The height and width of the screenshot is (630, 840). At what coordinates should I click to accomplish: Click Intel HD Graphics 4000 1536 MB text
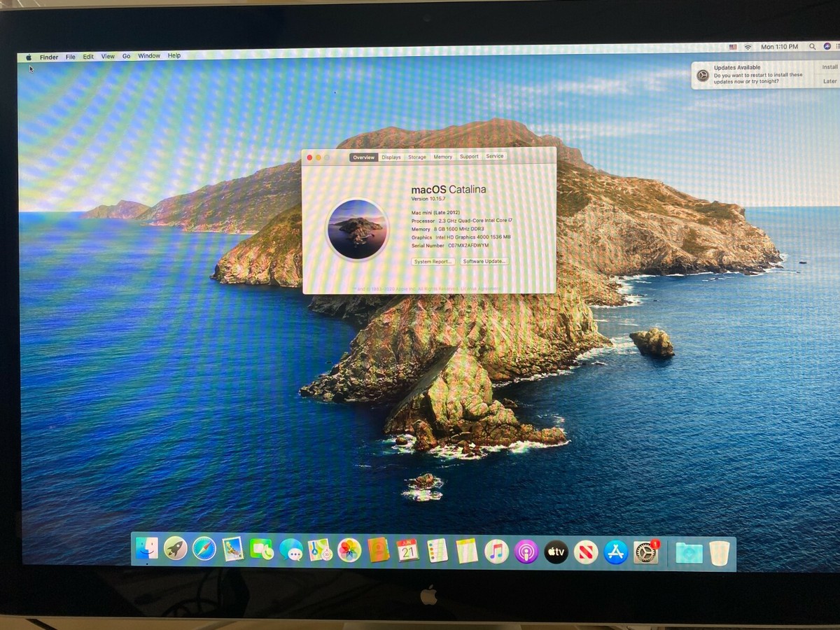coord(473,237)
